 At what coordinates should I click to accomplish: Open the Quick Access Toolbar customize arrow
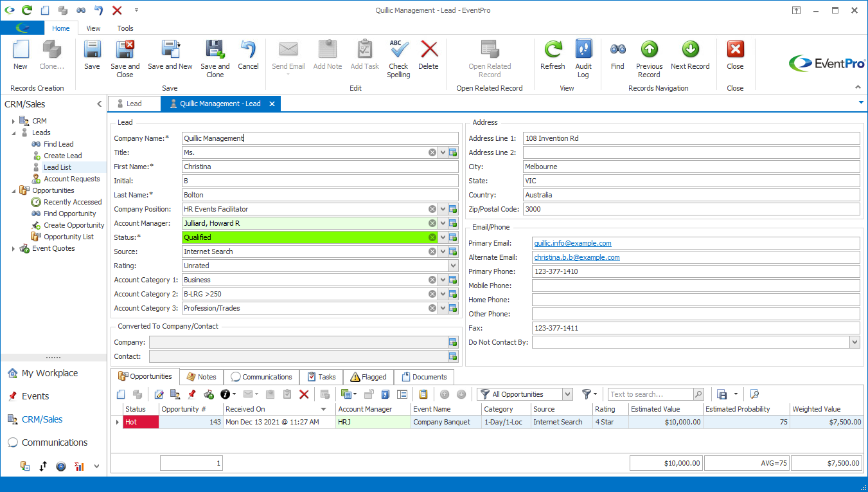136,10
